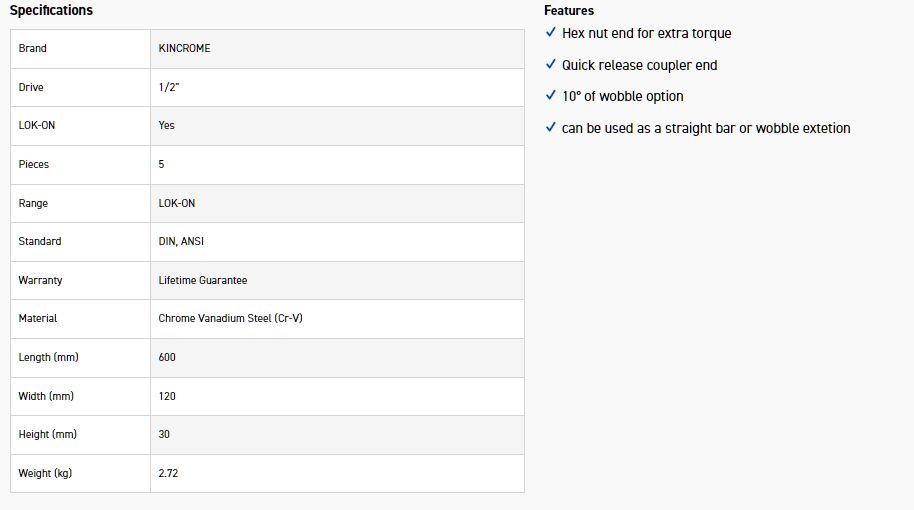This screenshot has width=914, height=510.
Task: Click the Hex nut end for extra torque text
Action: (x=646, y=33)
